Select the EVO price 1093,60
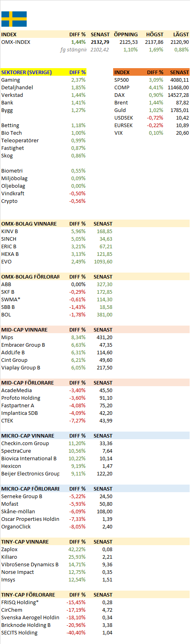This screenshot has width=194, height=644. (x=103, y=261)
